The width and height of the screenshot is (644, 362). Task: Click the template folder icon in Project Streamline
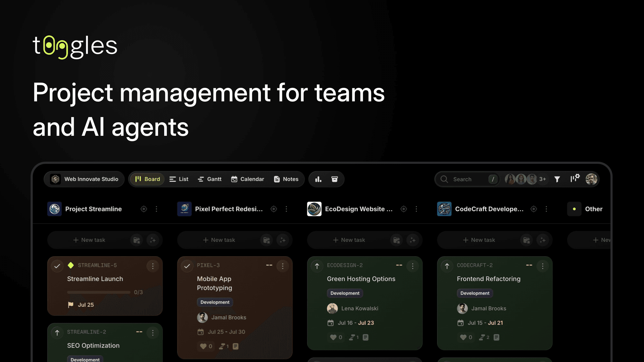point(137,240)
